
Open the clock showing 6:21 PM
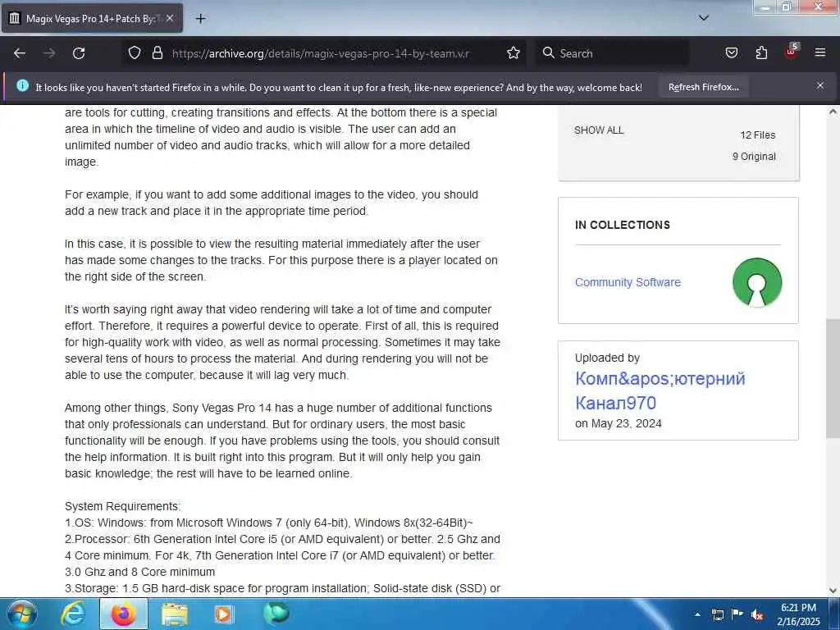point(798,614)
